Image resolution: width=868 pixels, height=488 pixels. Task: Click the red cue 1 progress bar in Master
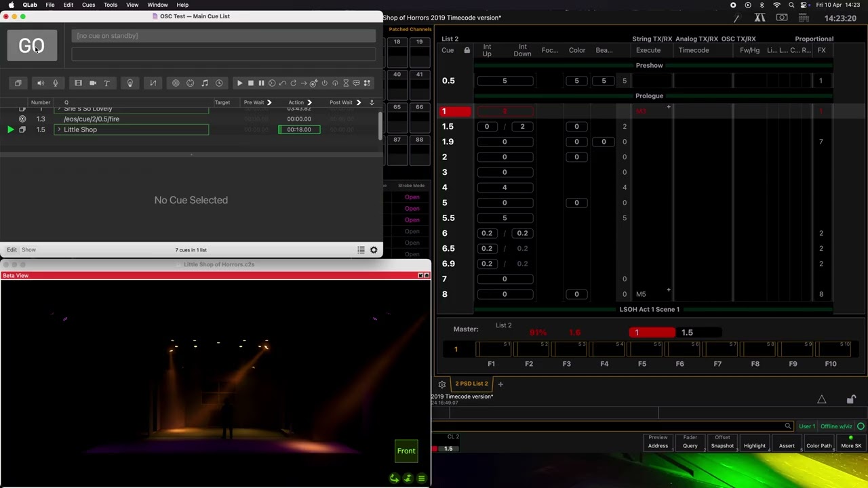tap(652, 333)
